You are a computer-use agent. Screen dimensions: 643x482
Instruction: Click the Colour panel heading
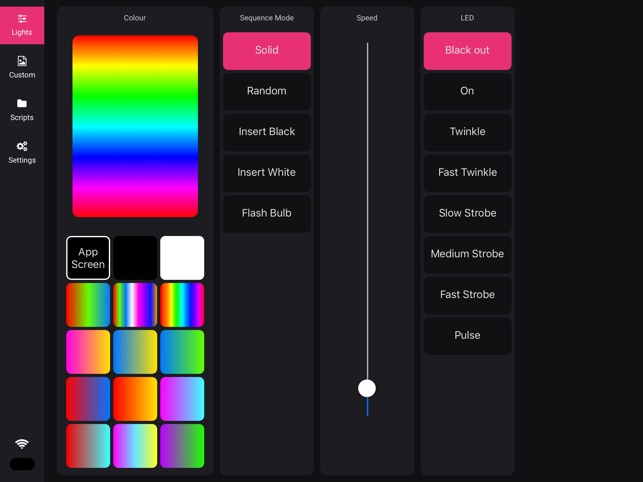click(x=135, y=18)
